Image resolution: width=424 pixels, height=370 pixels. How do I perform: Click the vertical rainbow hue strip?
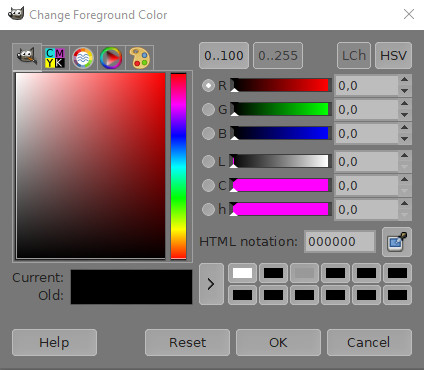(x=179, y=166)
